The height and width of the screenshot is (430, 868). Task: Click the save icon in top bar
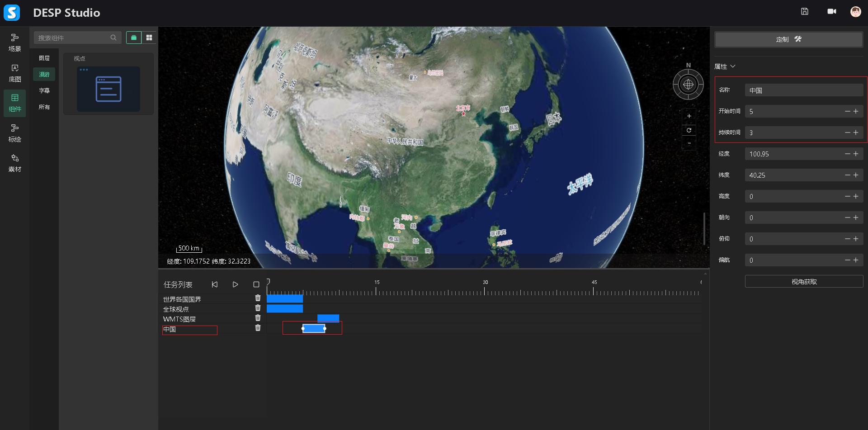click(804, 12)
